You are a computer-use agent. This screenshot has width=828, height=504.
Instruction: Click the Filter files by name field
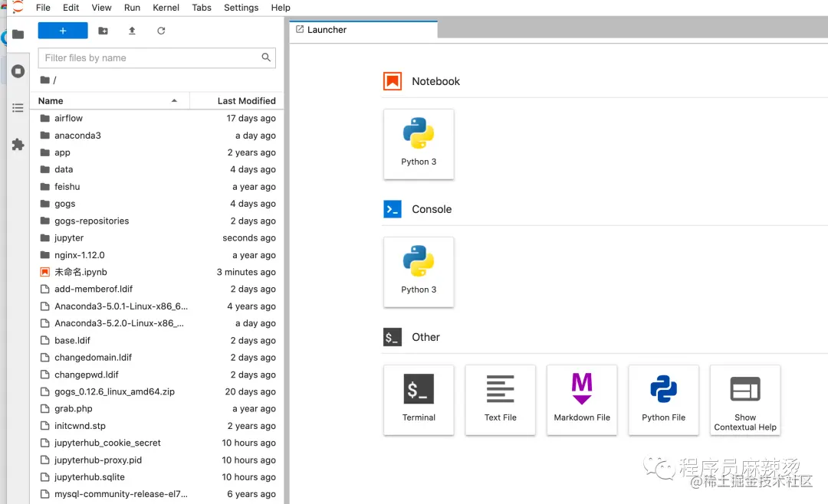(x=157, y=58)
